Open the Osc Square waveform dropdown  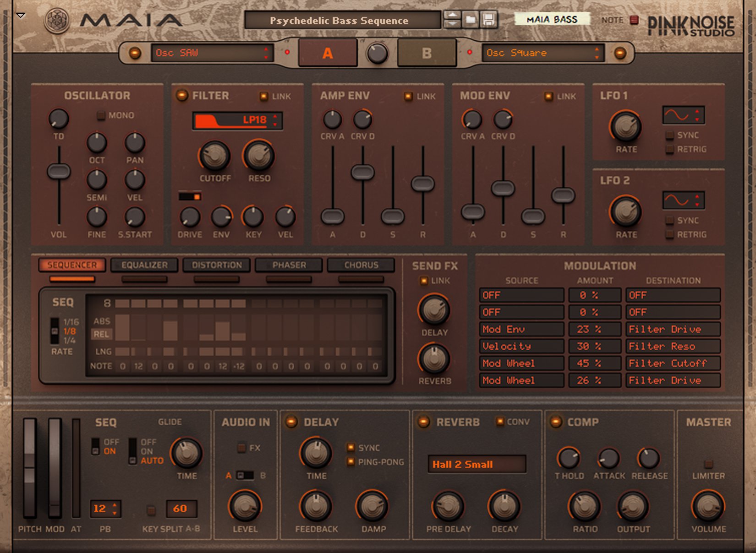pos(543,53)
